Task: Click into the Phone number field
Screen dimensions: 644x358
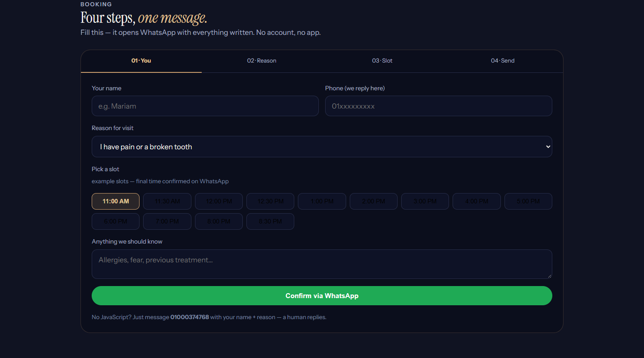Action: click(x=439, y=106)
